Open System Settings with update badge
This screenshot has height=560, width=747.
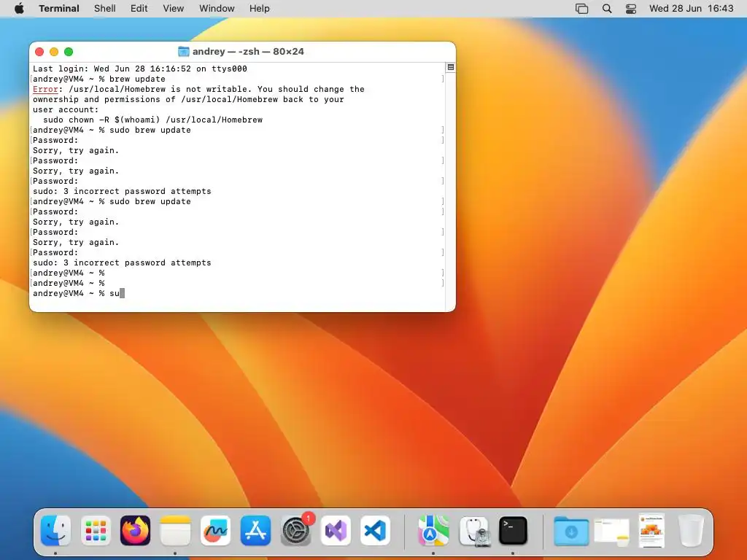296,530
